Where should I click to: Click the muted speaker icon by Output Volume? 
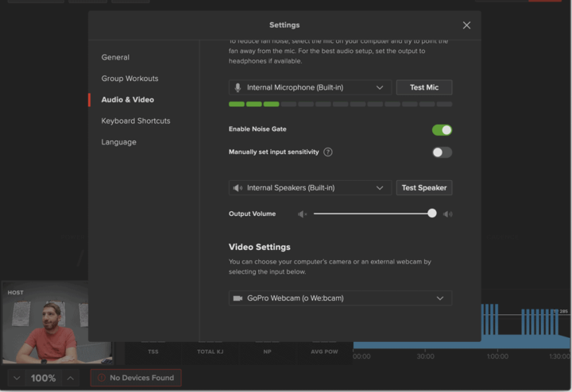click(x=303, y=214)
